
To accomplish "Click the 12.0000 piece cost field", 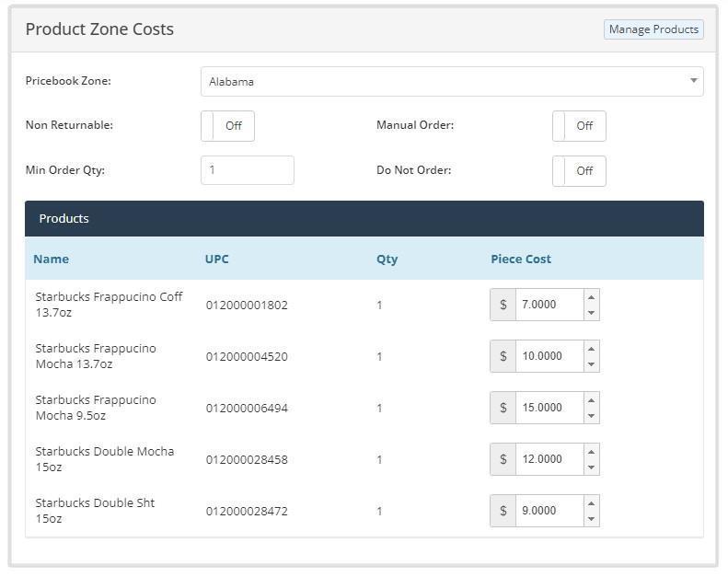I will [549, 459].
